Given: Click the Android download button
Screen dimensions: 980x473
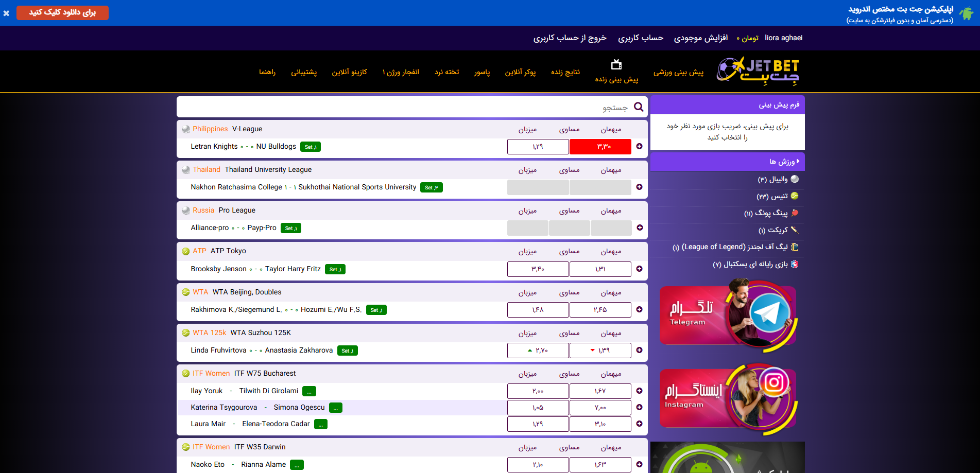Looking at the screenshot, I should [x=62, y=13].
